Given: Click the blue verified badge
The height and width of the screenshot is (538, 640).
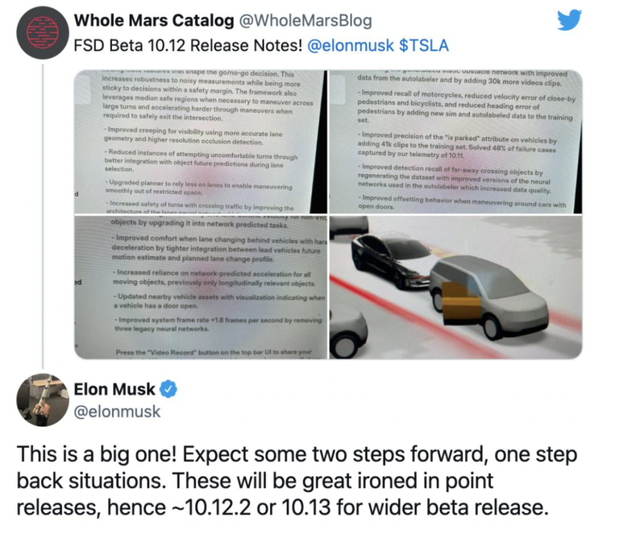Looking at the screenshot, I should 168,389.
